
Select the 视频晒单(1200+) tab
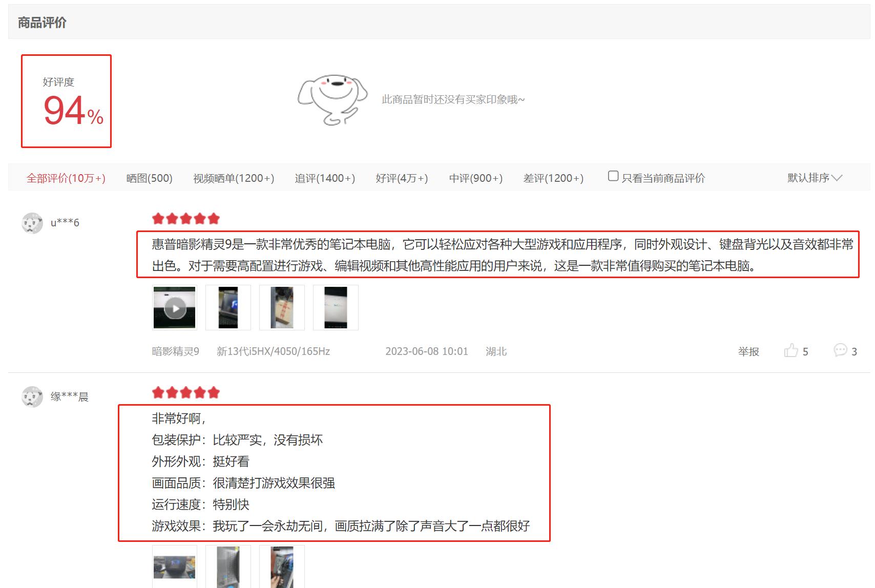(234, 178)
